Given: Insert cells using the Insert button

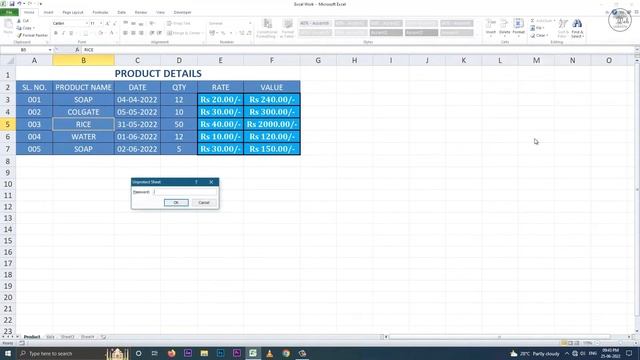Looking at the screenshot, I should click(491, 28).
